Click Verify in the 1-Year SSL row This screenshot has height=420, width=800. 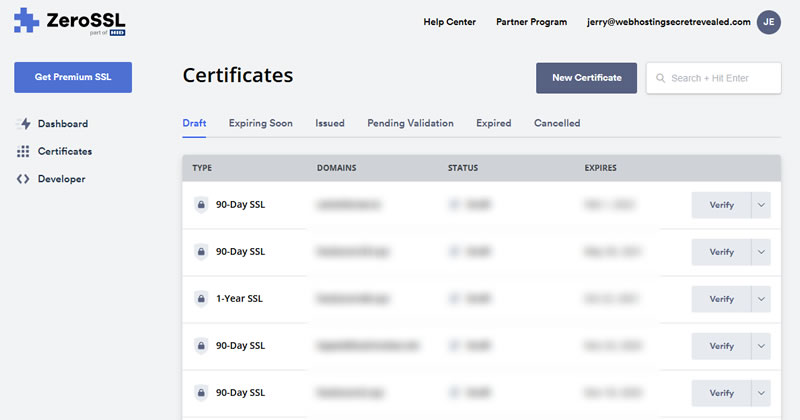[x=721, y=299]
